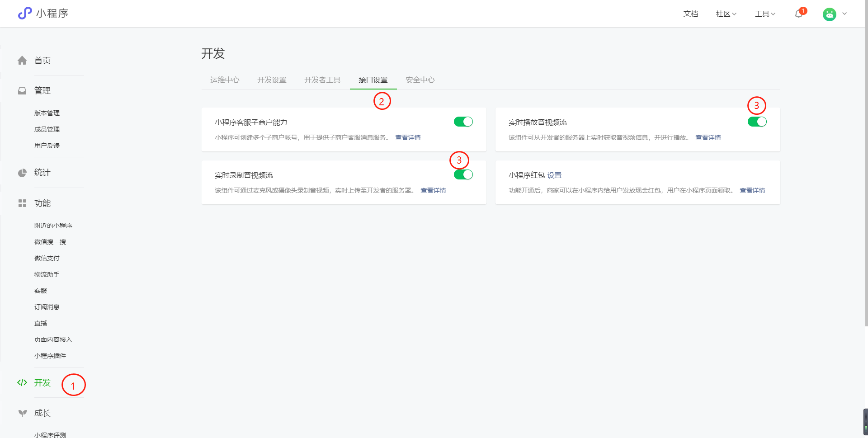
Task: Disable 小程序客服子商户能力 toggle
Action: coord(463,122)
